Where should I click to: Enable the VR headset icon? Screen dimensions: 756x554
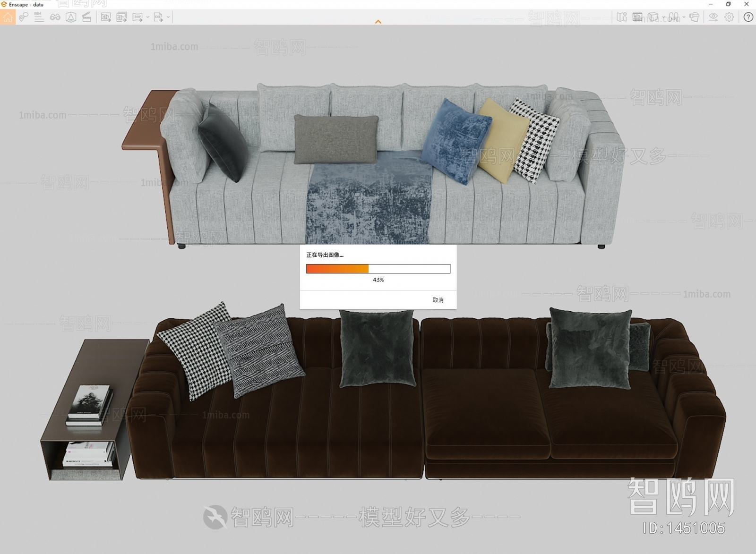(x=694, y=17)
